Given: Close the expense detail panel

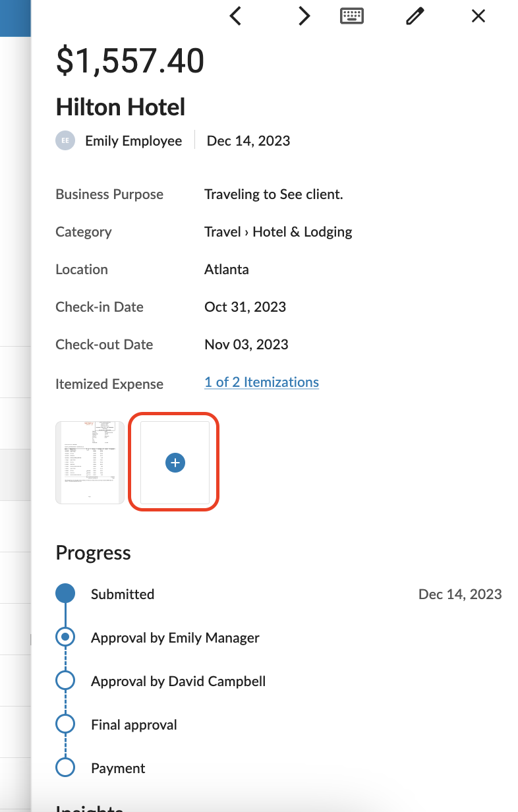Looking at the screenshot, I should click(x=478, y=16).
